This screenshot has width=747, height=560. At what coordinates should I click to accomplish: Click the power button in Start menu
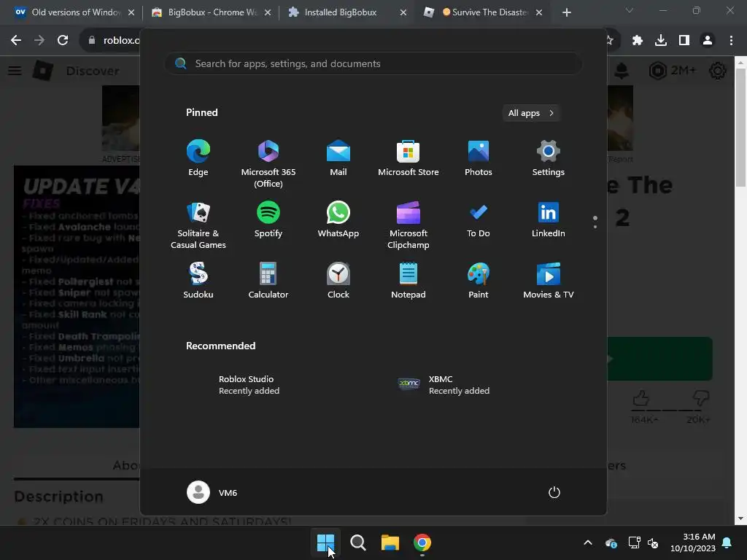pyautogui.click(x=554, y=492)
